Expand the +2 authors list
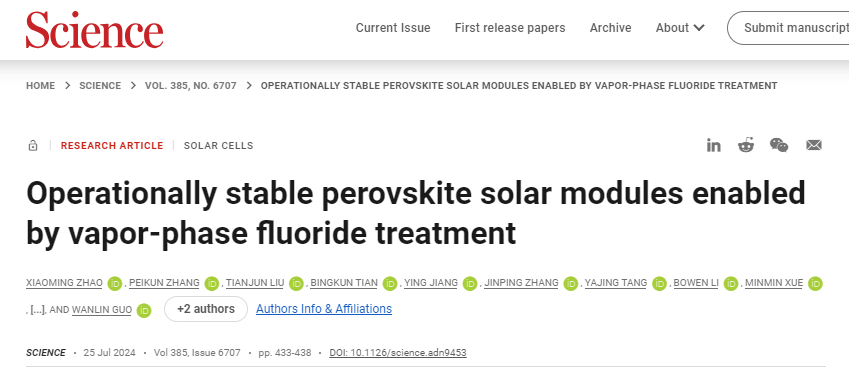This screenshot has height=368, width=849. 206,309
